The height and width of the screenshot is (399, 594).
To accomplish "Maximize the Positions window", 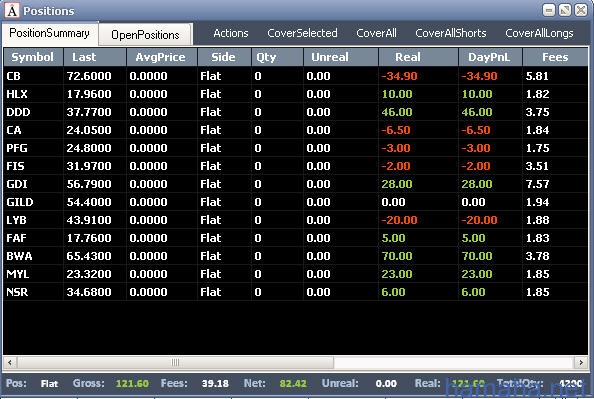I will tap(564, 10).
